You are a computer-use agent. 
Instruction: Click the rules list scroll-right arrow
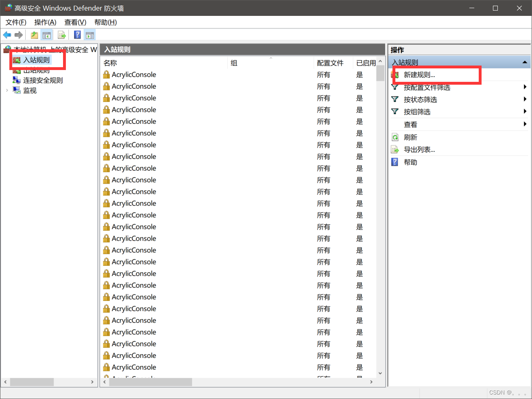[371, 382]
